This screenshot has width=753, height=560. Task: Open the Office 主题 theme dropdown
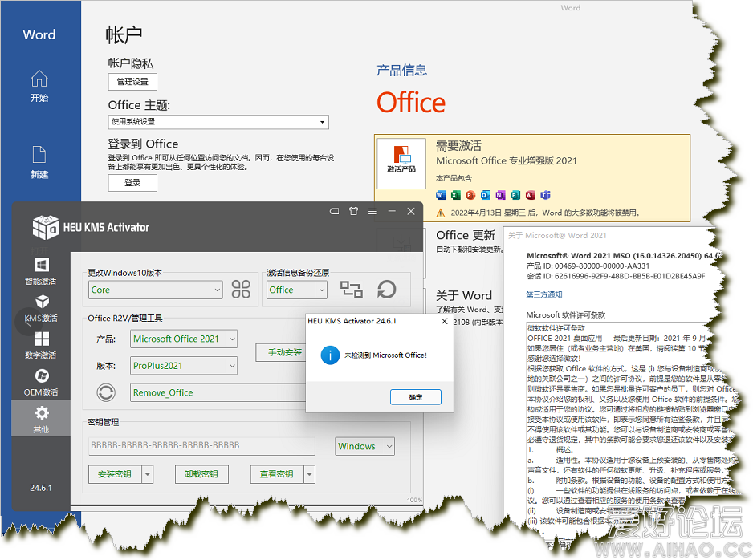[324, 122]
